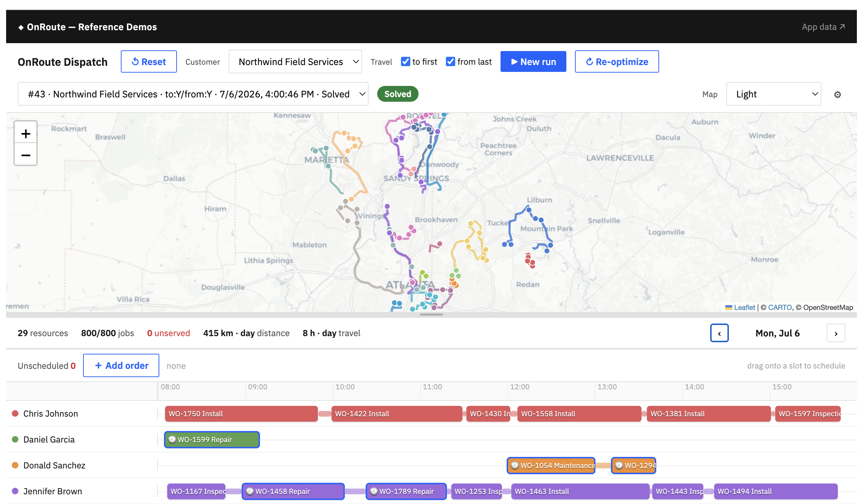The height and width of the screenshot is (504, 863).
Task: Click '29 resources' stat
Action: tap(43, 333)
